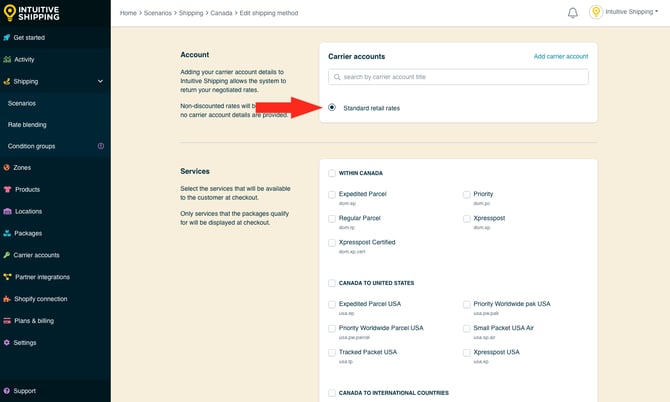
Task: Click the Add carrier account link
Action: (x=560, y=57)
